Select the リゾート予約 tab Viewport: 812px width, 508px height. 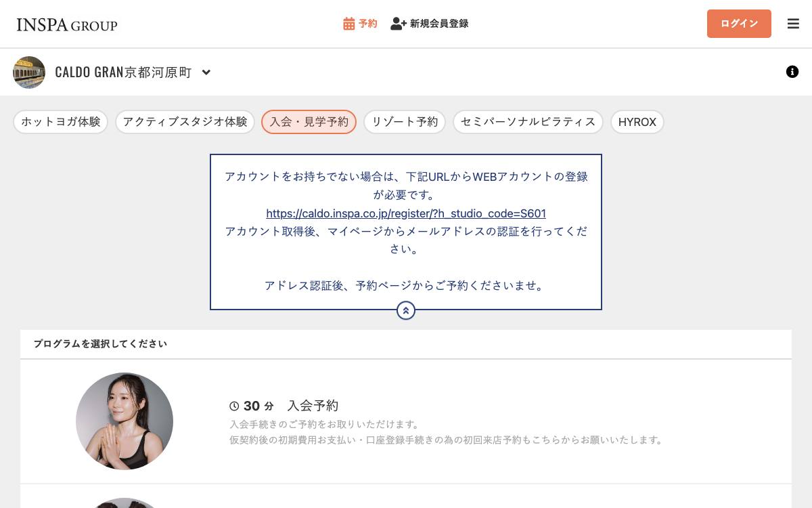405,122
